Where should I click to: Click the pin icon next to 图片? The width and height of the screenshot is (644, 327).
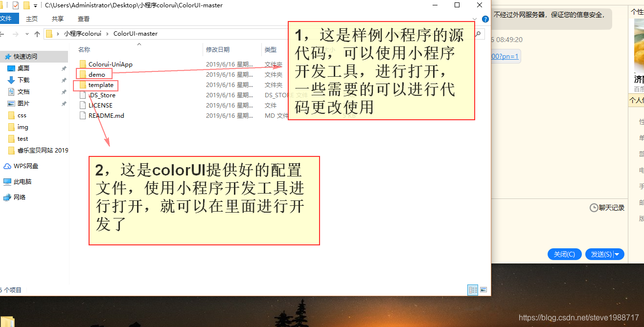click(64, 104)
